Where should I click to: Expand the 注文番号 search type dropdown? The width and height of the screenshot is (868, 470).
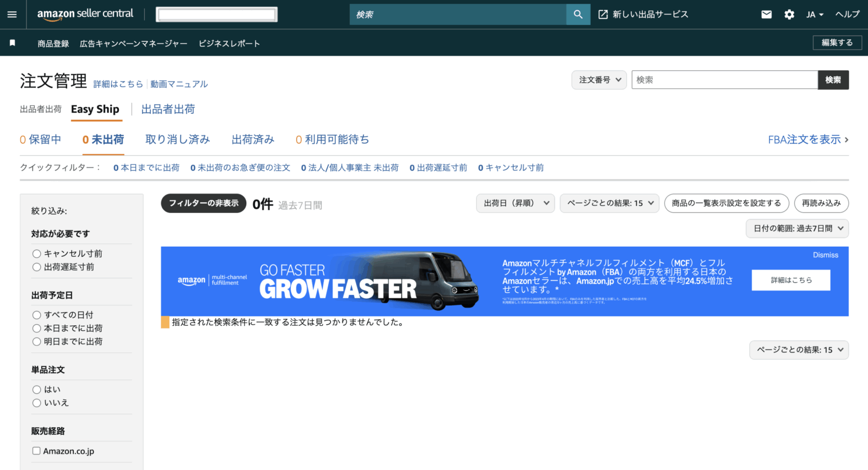tap(599, 80)
